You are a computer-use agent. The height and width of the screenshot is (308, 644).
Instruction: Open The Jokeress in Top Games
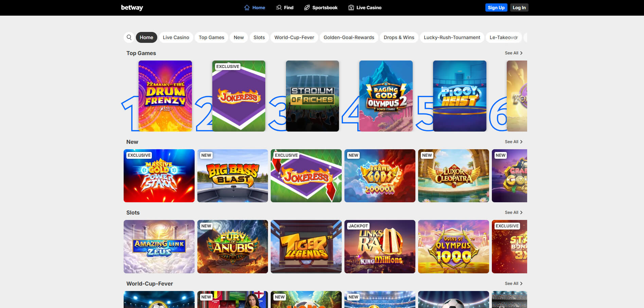pos(239,96)
